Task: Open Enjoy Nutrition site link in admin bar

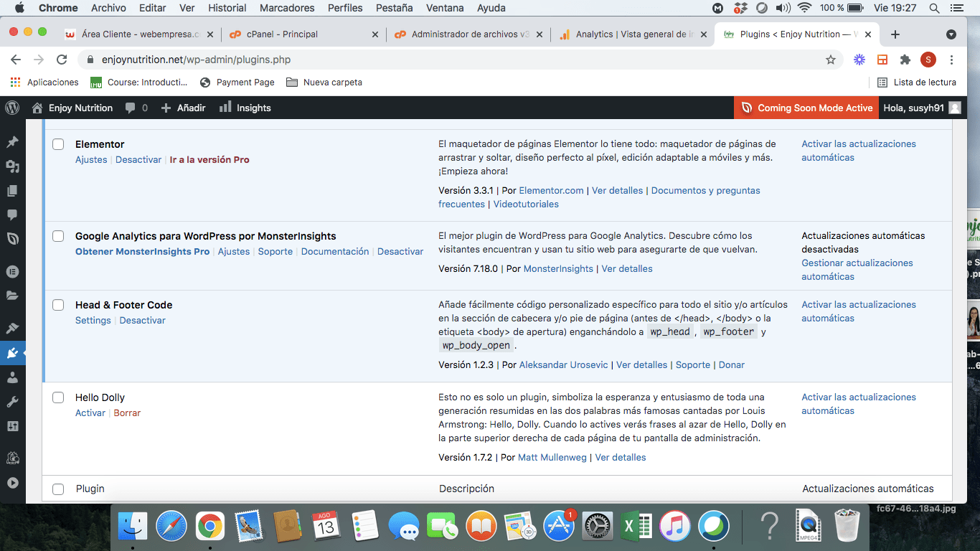Action: pyautogui.click(x=72, y=108)
